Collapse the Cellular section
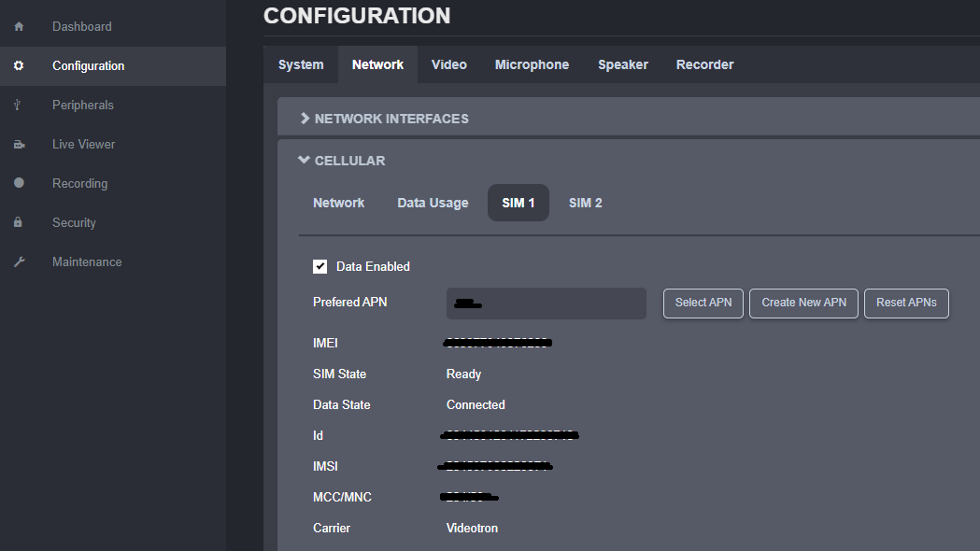This screenshot has width=980, height=551. [341, 161]
